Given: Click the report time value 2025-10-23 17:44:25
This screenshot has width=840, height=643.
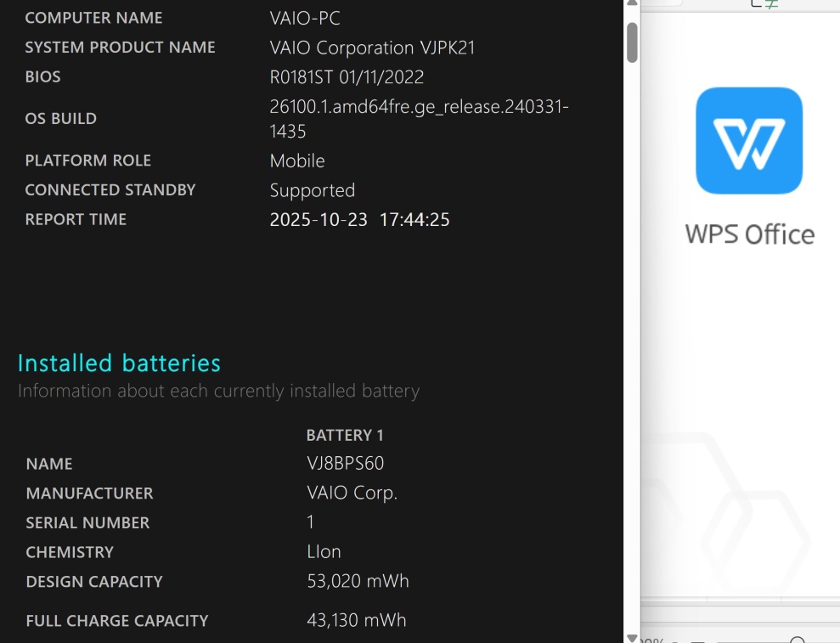Looking at the screenshot, I should [x=359, y=220].
